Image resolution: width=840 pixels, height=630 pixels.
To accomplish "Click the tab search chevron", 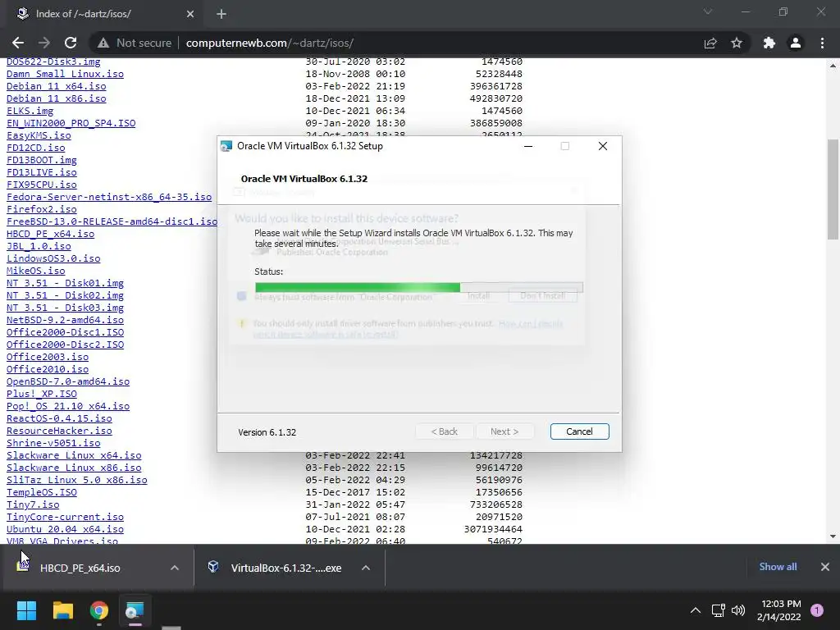I will click(708, 11).
